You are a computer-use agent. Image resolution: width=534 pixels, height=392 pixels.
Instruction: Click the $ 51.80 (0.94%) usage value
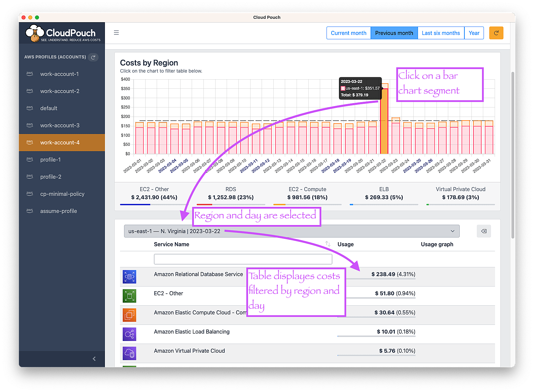(395, 293)
